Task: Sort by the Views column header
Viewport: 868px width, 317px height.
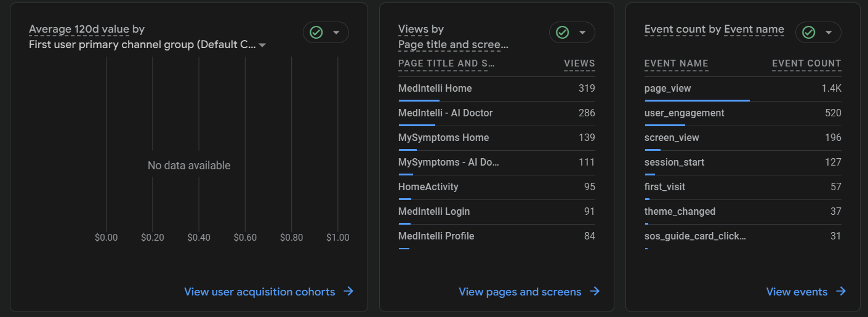Action: 579,63
